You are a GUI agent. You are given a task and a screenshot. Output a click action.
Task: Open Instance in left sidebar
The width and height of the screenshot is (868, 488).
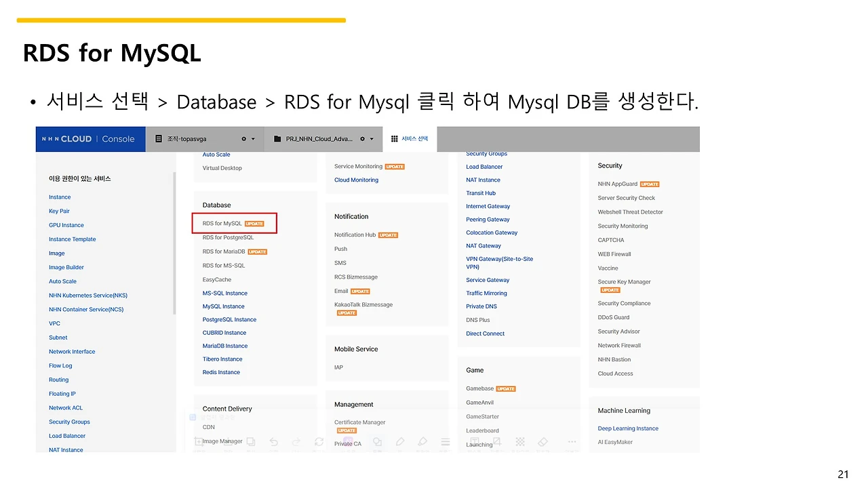click(60, 197)
